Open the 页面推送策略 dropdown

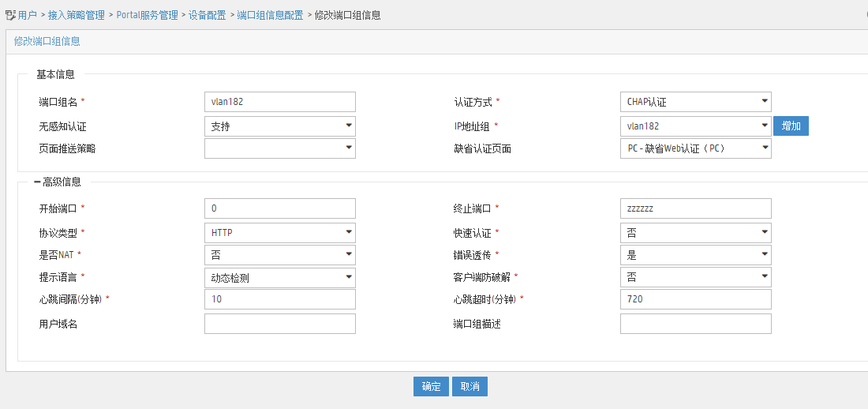point(279,148)
